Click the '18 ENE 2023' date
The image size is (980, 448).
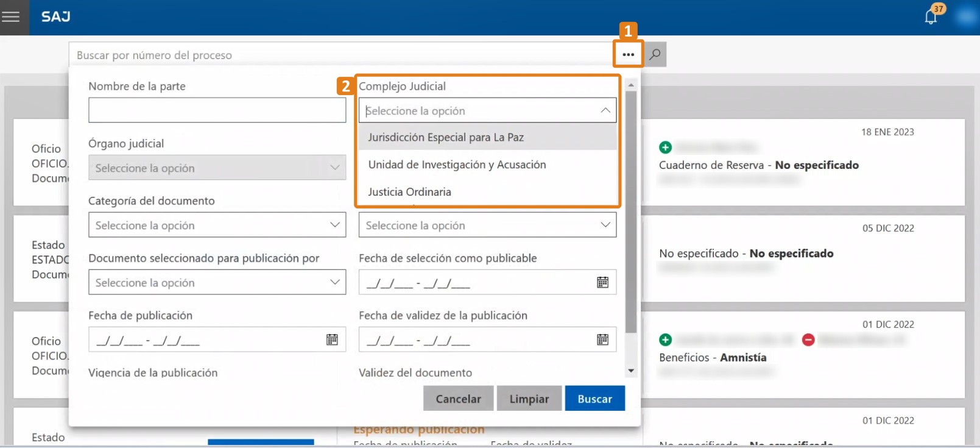coord(887,132)
